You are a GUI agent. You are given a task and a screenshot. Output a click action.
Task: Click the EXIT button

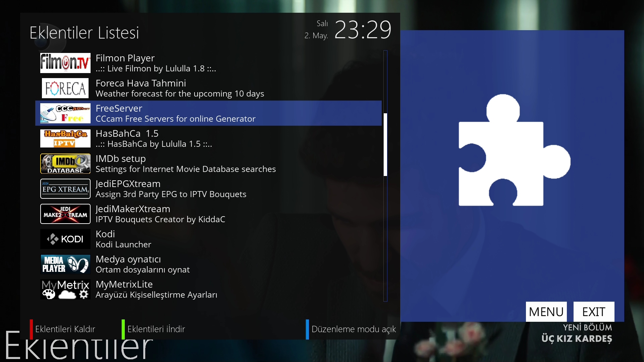[594, 312]
